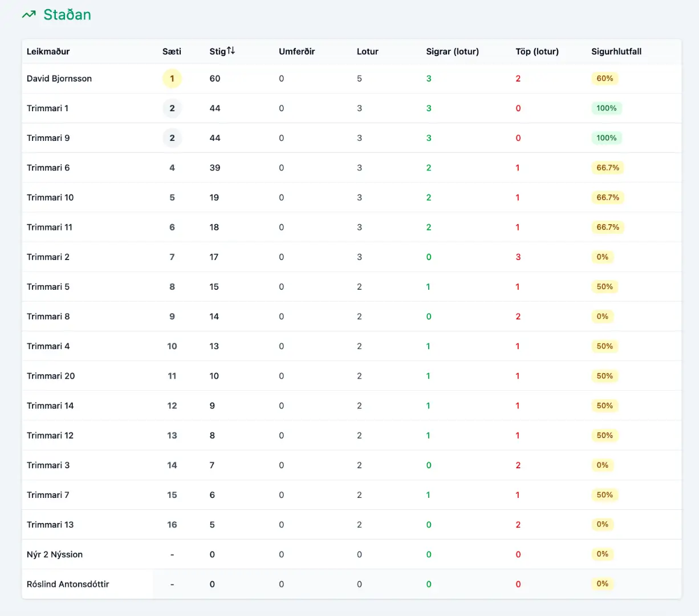The width and height of the screenshot is (699, 616).
Task: Click Trimmari 2's red losses count 3
Action: 518,257
